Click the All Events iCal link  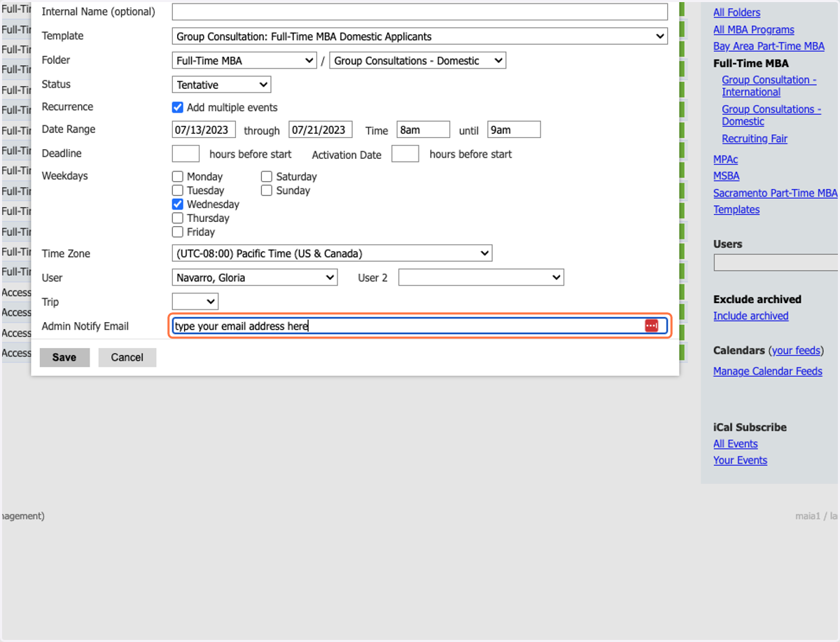(736, 444)
